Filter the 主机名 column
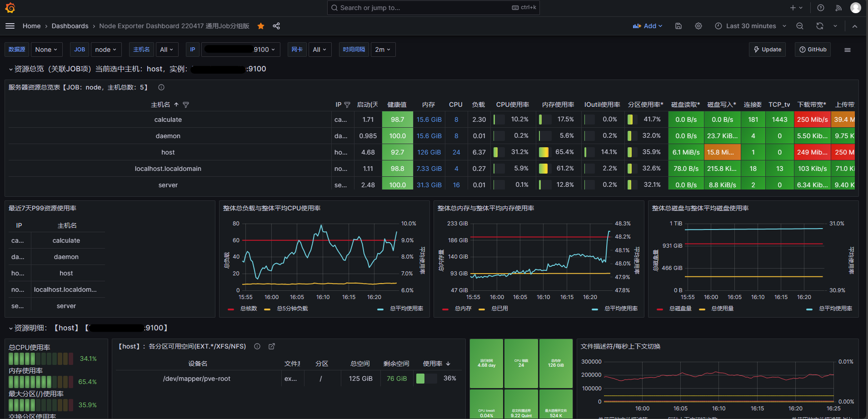This screenshot has width=868, height=419. click(186, 105)
